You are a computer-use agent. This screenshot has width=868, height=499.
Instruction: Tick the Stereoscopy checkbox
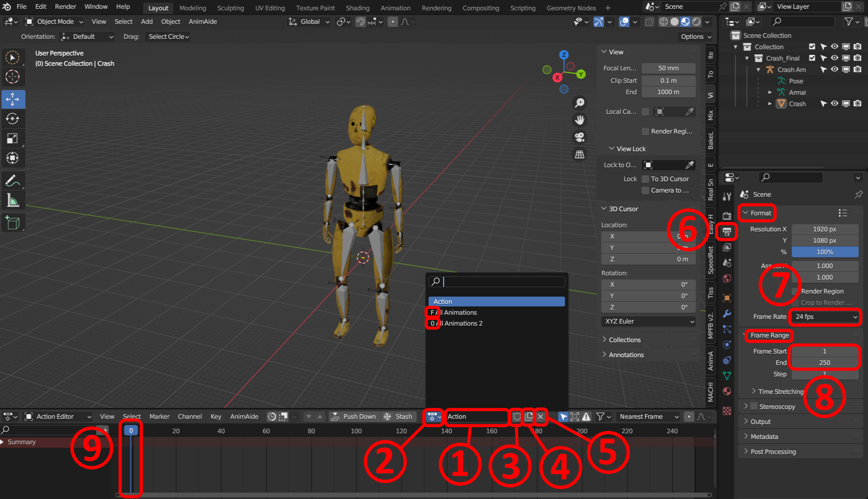(x=754, y=406)
